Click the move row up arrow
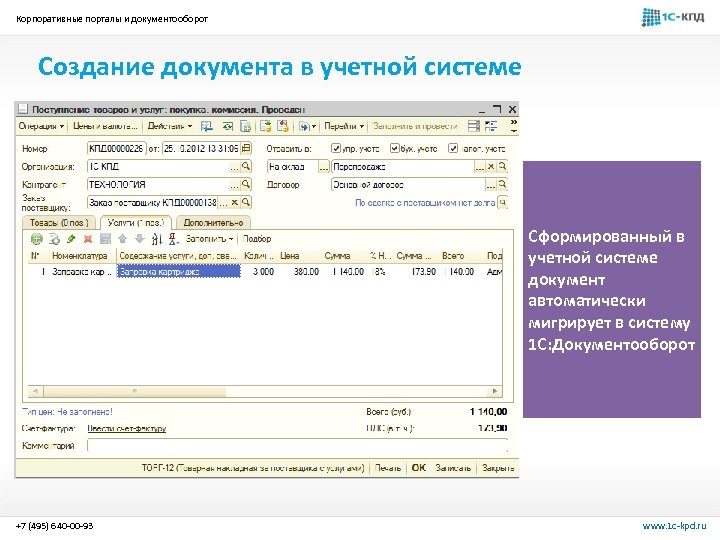Image resolution: width=720 pixels, height=540 pixels. [123, 239]
